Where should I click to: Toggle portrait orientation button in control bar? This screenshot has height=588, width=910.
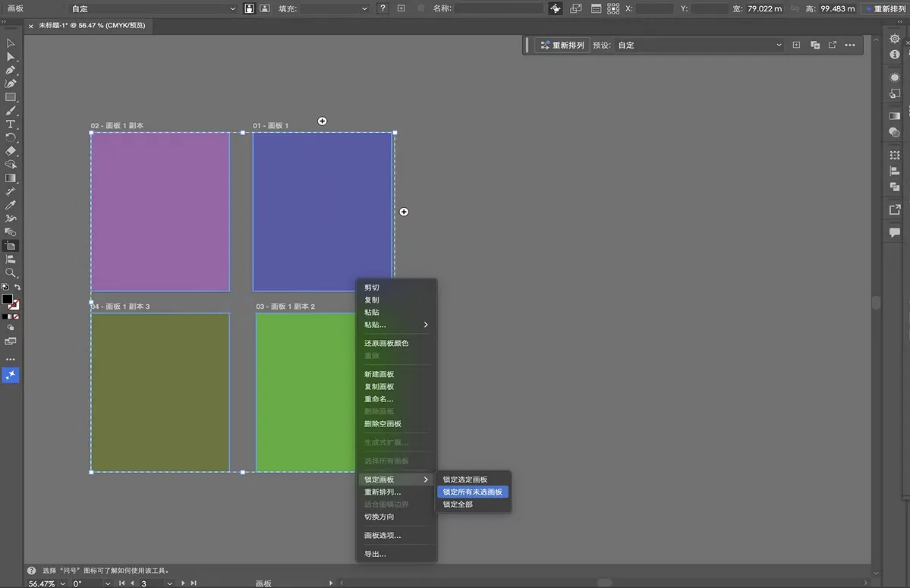click(x=249, y=8)
